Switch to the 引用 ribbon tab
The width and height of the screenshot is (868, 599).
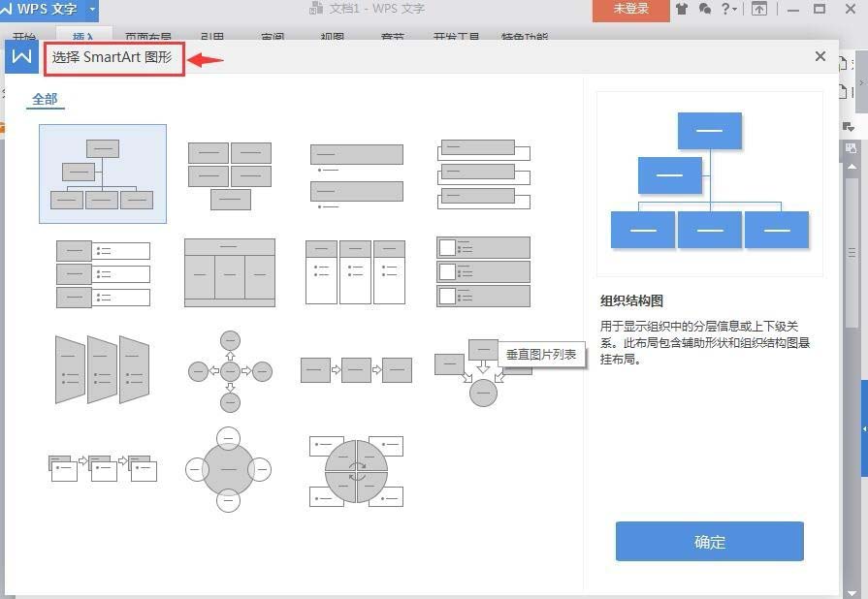tap(212, 37)
